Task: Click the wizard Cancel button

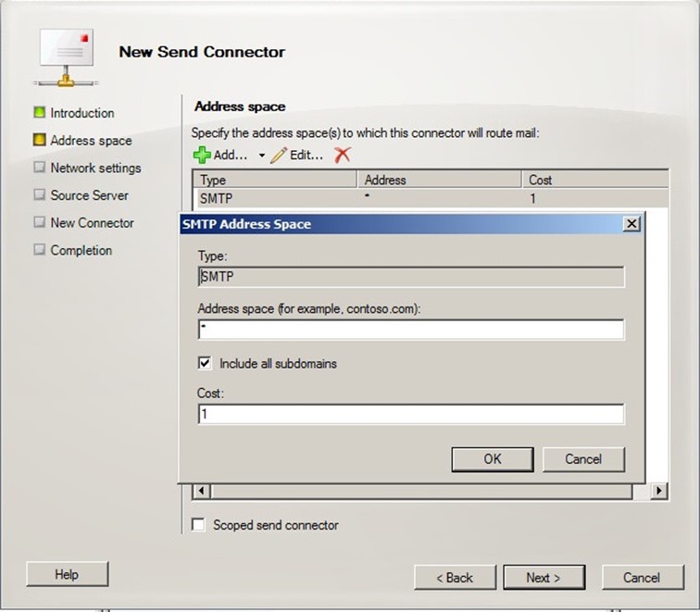Action: click(642, 578)
